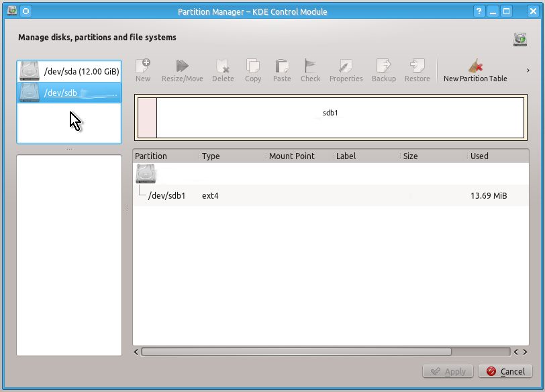Click the splitter handle below device list
The height and width of the screenshot is (392, 545).
(x=69, y=149)
